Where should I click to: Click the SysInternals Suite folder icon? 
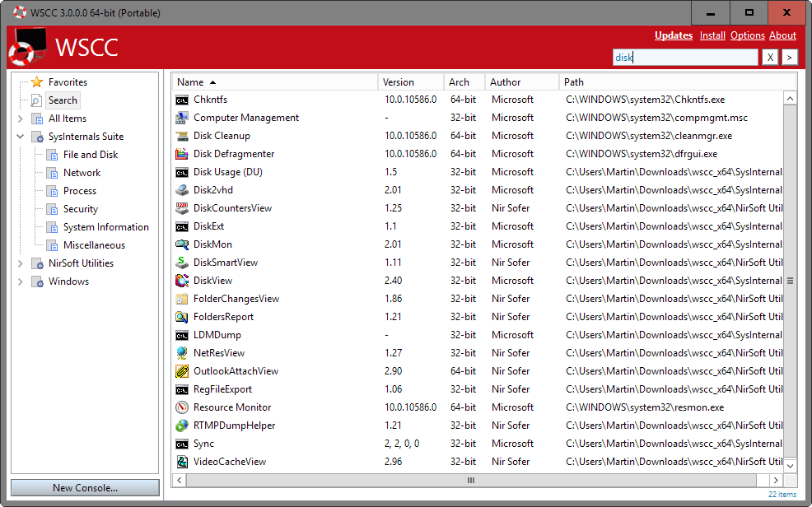(x=37, y=137)
